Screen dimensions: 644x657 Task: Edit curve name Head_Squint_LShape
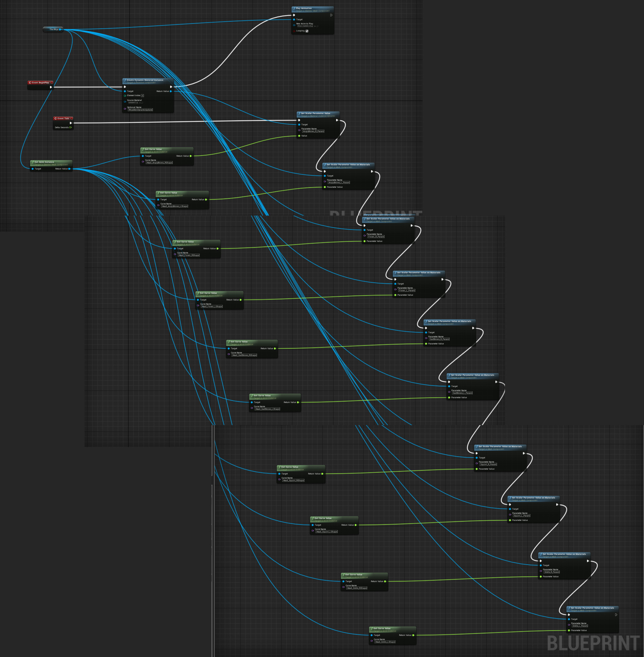point(326,532)
